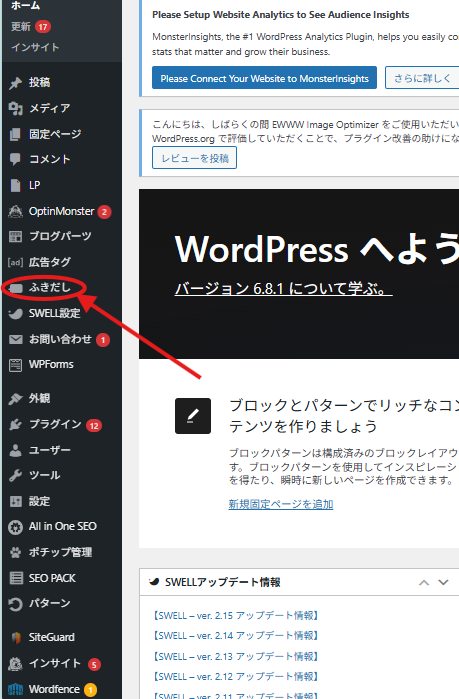Click the Wordfence yellow badge 1
Viewport: 459px width, 699px height.
(90, 690)
